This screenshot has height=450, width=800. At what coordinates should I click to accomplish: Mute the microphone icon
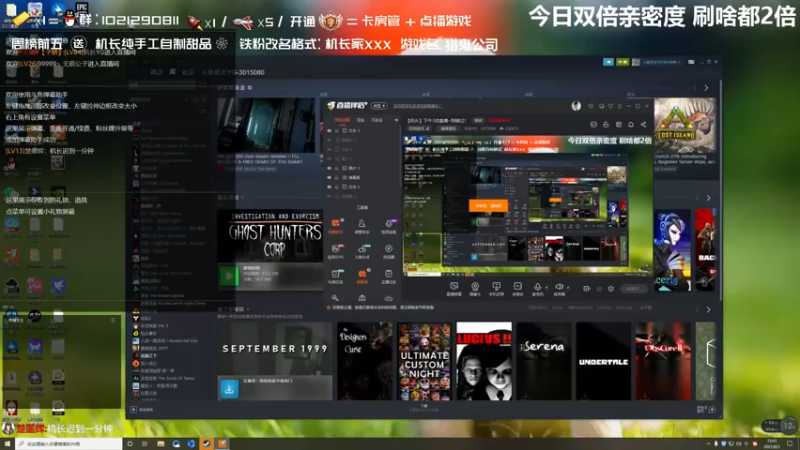(x=537, y=288)
